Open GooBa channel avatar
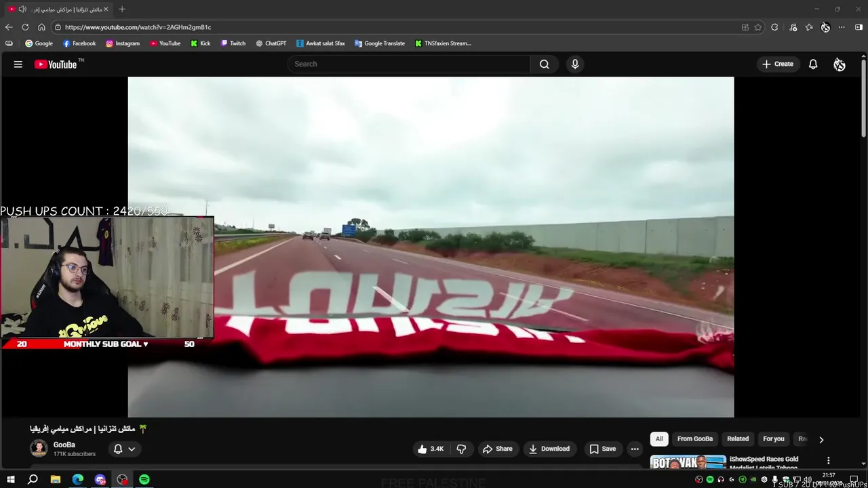 pos(39,449)
